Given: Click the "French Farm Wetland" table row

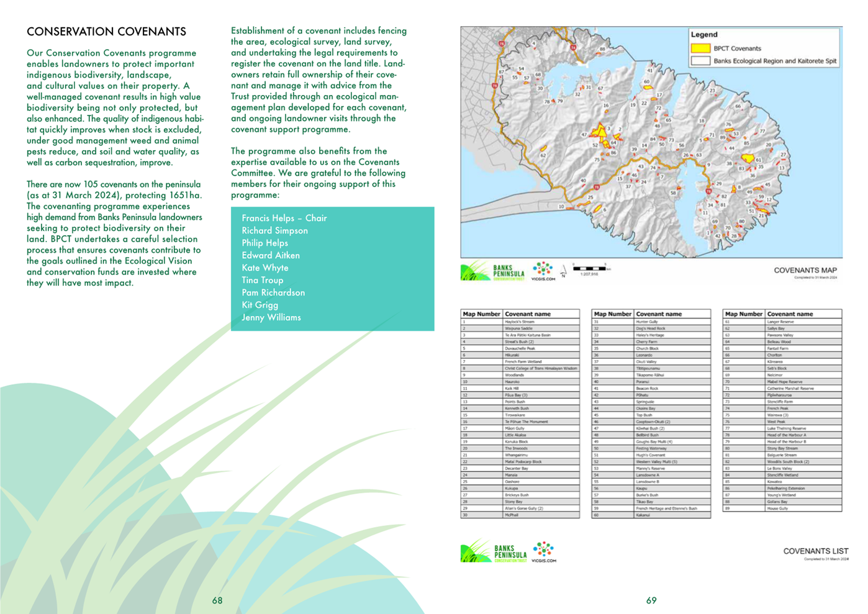Looking at the screenshot, I should click(520, 361).
